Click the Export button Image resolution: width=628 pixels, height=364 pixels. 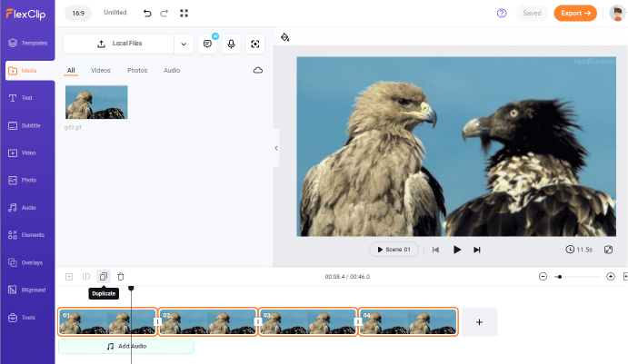click(x=575, y=14)
